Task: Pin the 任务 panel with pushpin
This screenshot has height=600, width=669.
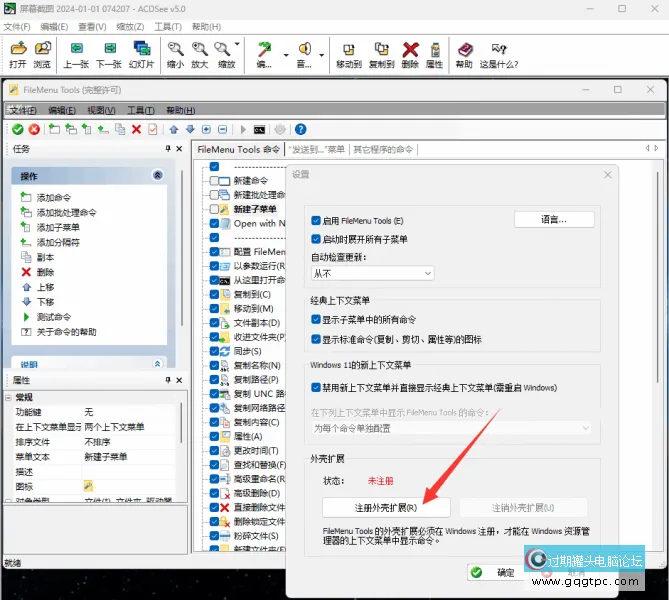Action: [168, 149]
